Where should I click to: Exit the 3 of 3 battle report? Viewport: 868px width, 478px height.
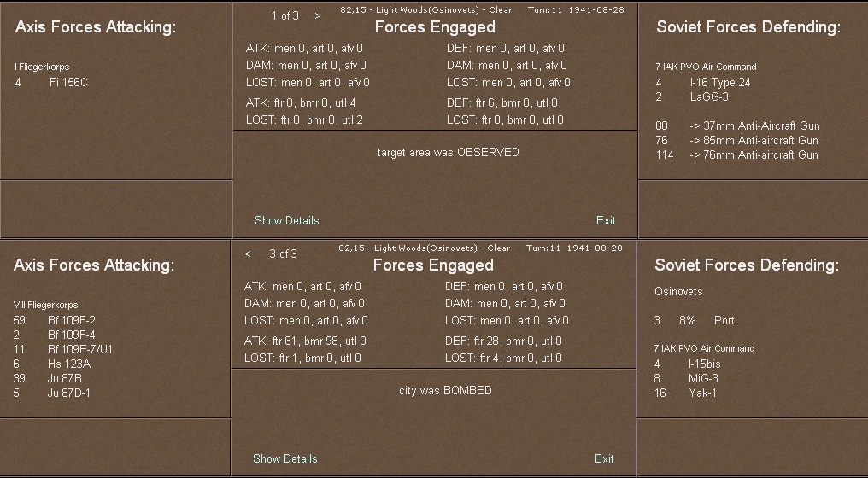[x=603, y=458]
